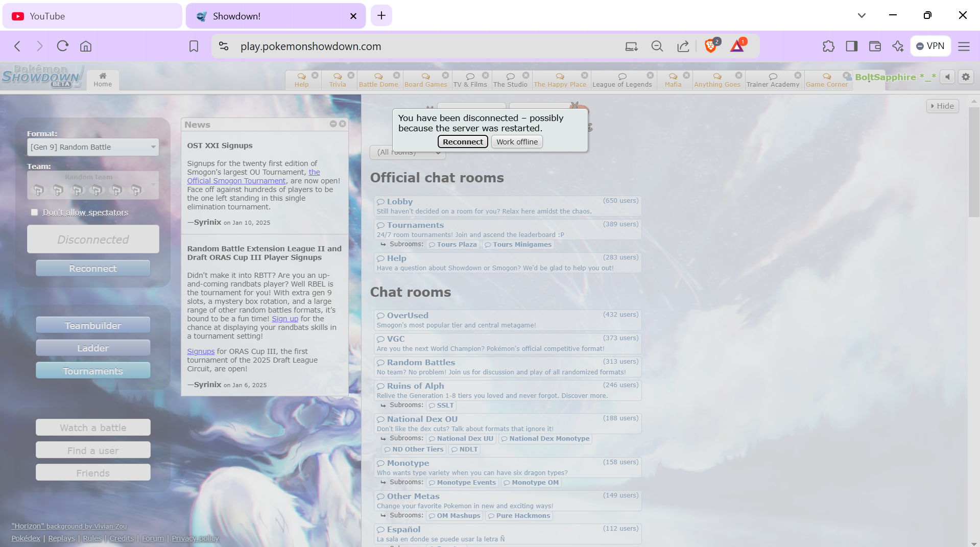Screen dimensions: 980x547
Task: Toggle the VPN button
Action: [x=930, y=46]
